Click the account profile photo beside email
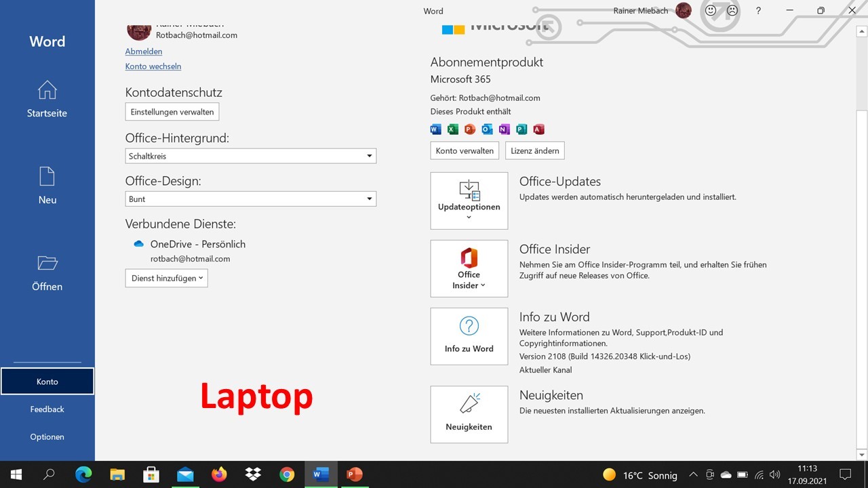This screenshot has height=488, width=868. (x=139, y=31)
